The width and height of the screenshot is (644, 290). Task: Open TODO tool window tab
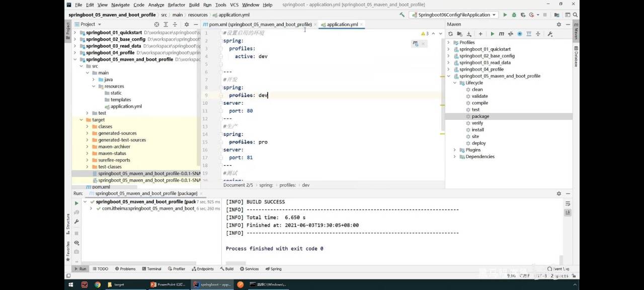(x=100, y=269)
